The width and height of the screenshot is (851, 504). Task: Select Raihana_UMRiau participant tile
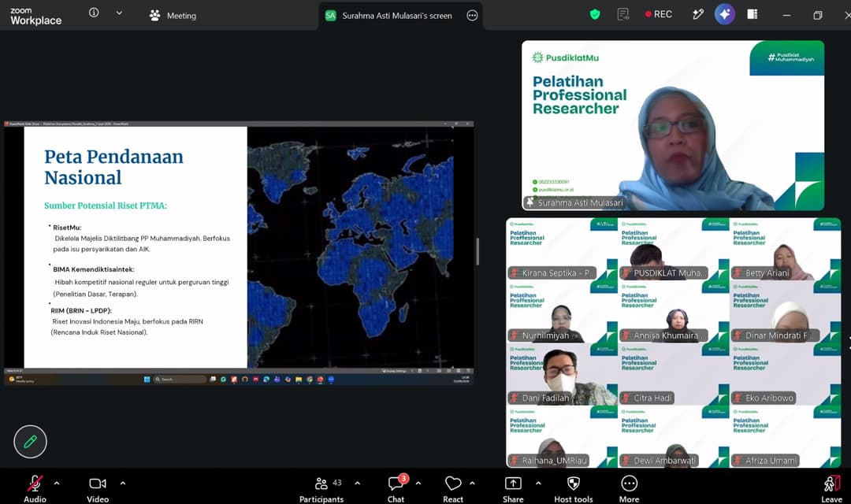point(562,437)
